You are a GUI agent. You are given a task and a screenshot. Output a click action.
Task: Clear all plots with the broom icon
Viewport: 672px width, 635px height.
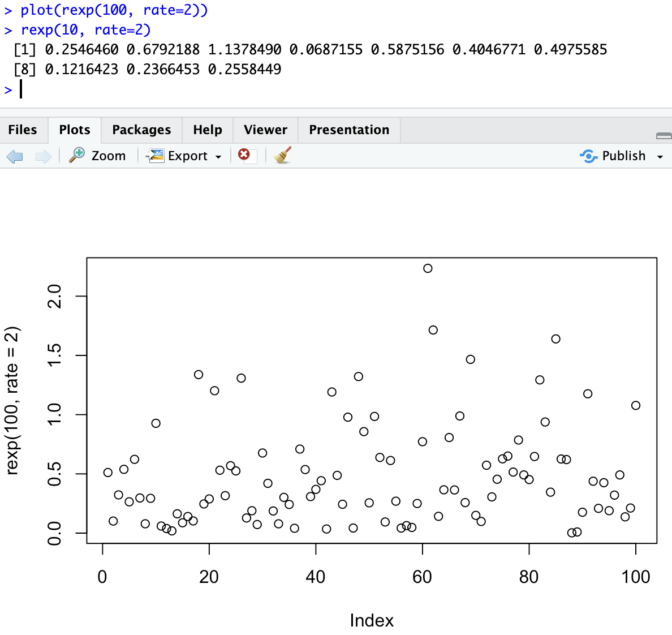(x=282, y=155)
